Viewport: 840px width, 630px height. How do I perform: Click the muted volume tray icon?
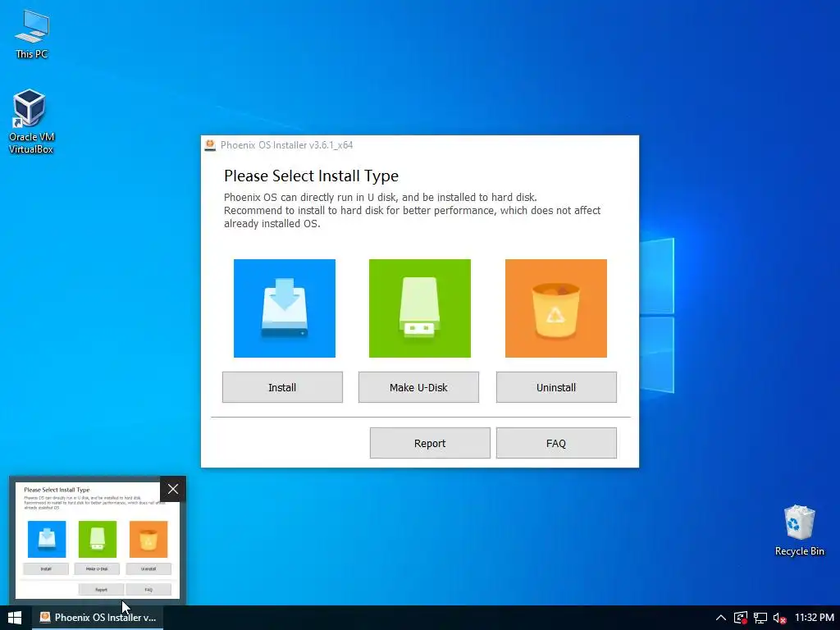tap(780, 618)
